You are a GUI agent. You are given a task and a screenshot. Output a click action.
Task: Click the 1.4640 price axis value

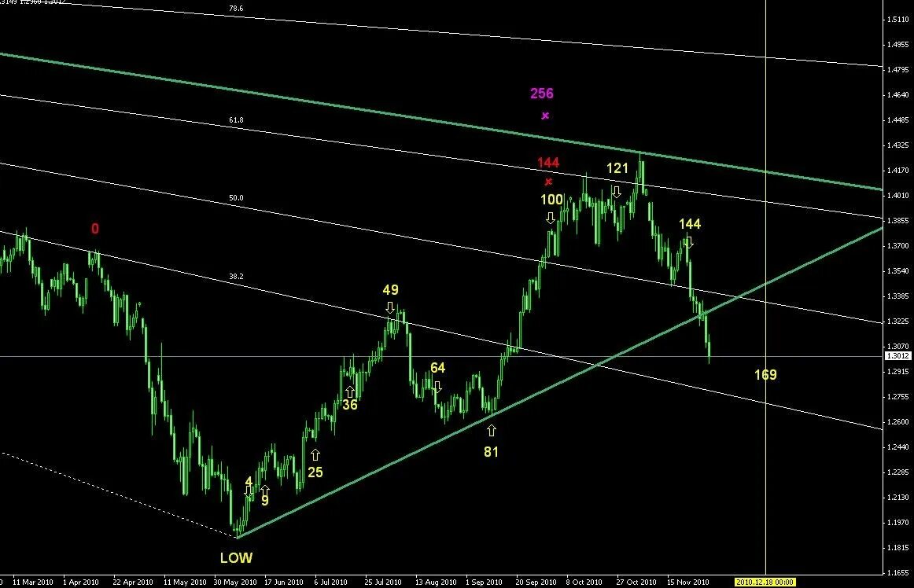pyautogui.click(x=897, y=94)
